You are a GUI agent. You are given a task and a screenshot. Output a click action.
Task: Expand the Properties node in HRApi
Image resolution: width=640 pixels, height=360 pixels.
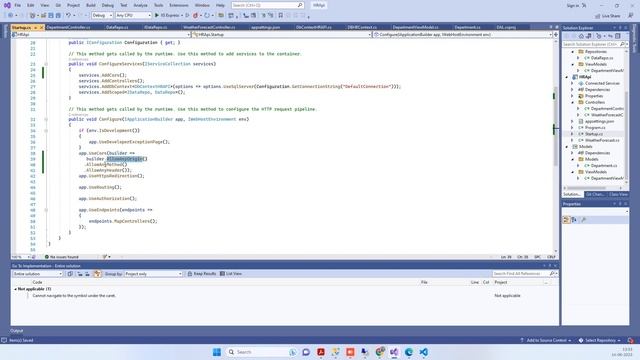click(x=573, y=96)
